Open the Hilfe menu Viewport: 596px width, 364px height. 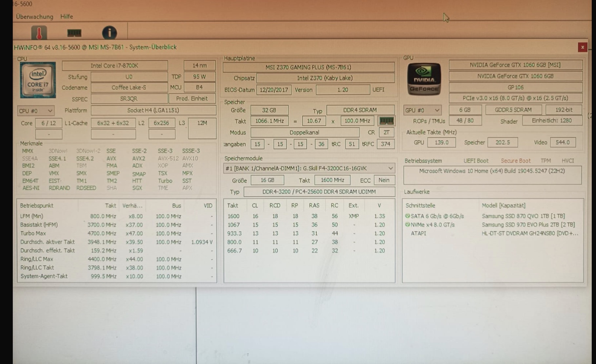(67, 16)
